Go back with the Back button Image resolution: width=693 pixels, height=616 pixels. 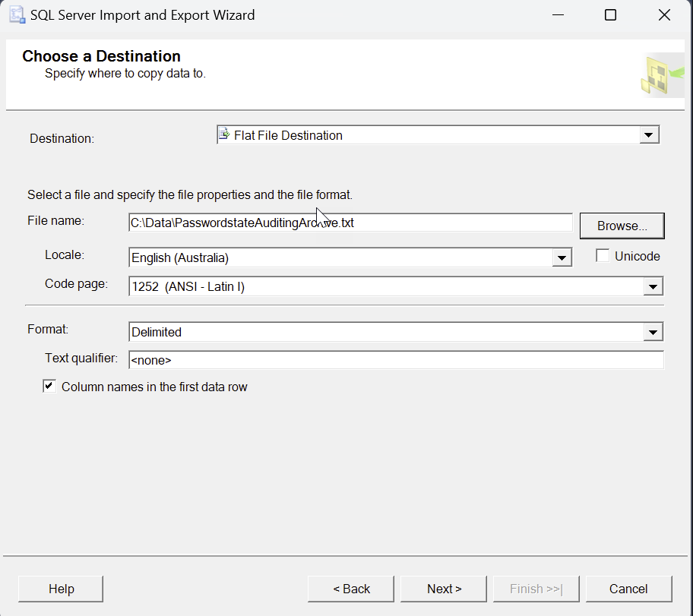351,589
